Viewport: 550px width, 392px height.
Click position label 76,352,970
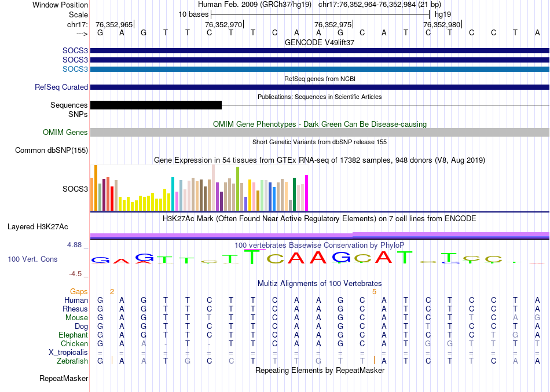tap(223, 24)
